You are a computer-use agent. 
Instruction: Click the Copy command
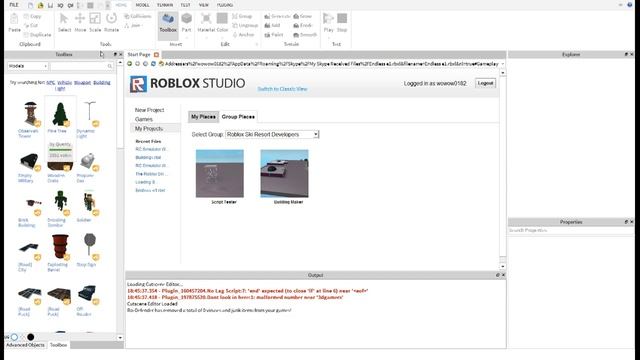pyautogui.click(x=33, y=16)
